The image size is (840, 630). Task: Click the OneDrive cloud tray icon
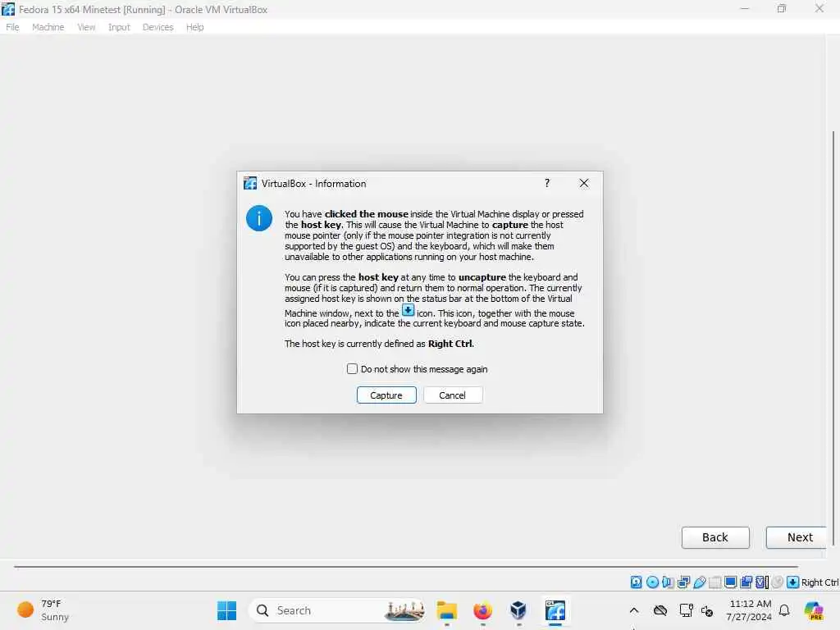click(660, 610)
